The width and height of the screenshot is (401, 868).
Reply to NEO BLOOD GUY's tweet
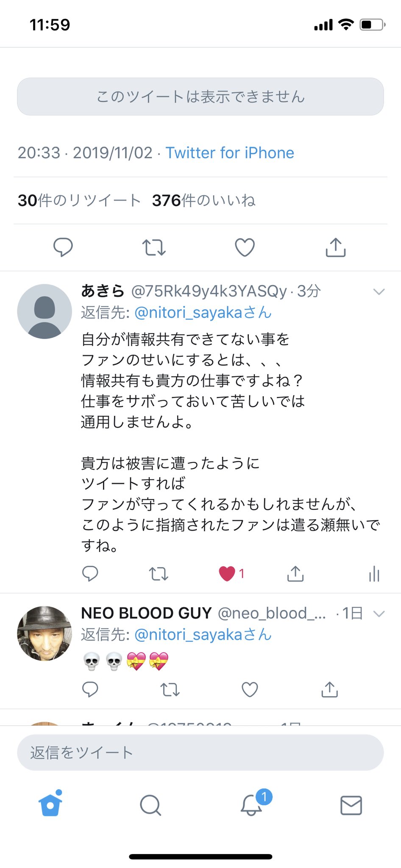[x=90, y=690]
